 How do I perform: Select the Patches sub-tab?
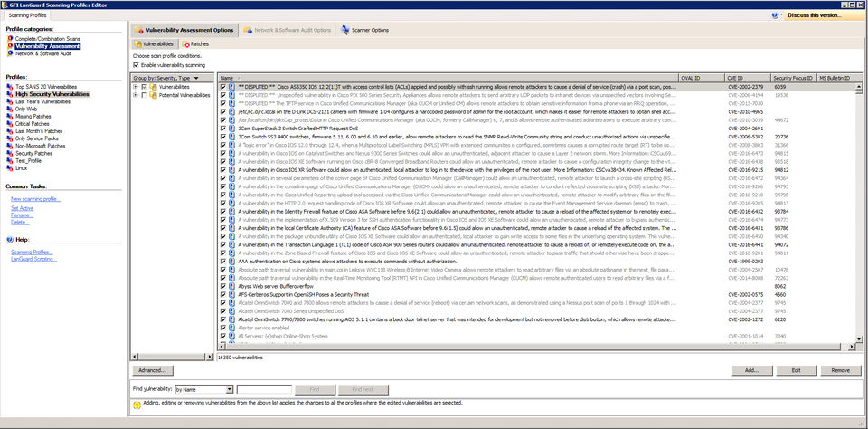(x=195, y=43)
